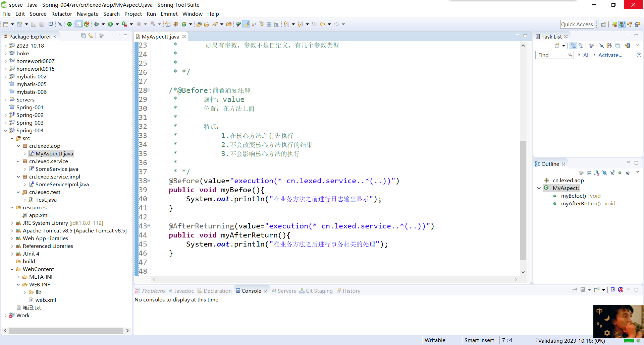
Task: Click the Focus on Active Task icon in Outline
Action: coord(581,173)
